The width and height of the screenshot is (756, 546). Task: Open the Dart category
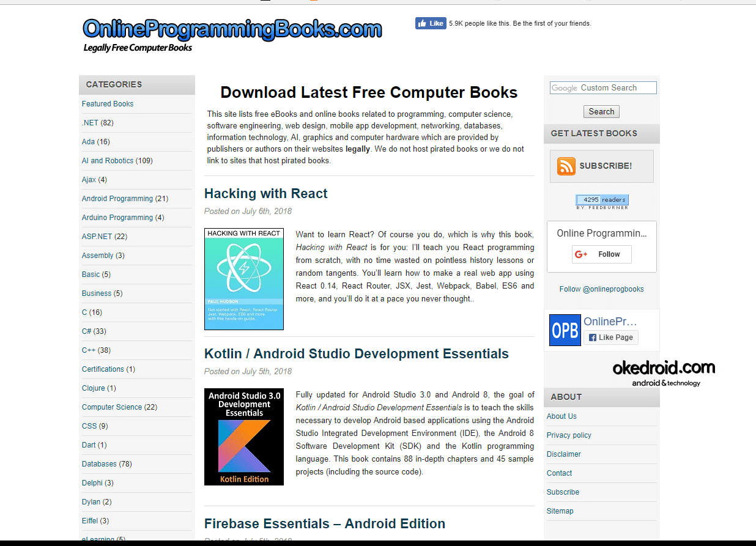[89, 445]
